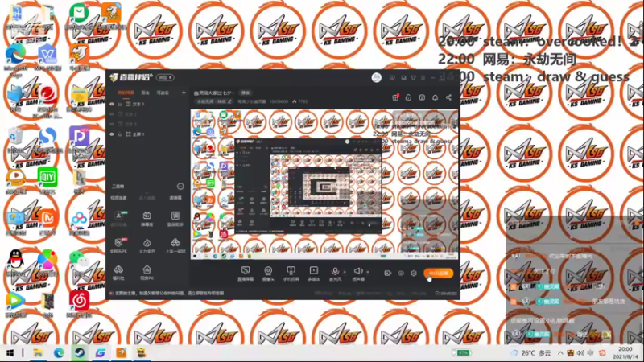
Task: Open the iQIYI desktop shortcut
Action: tap(47, 180)
